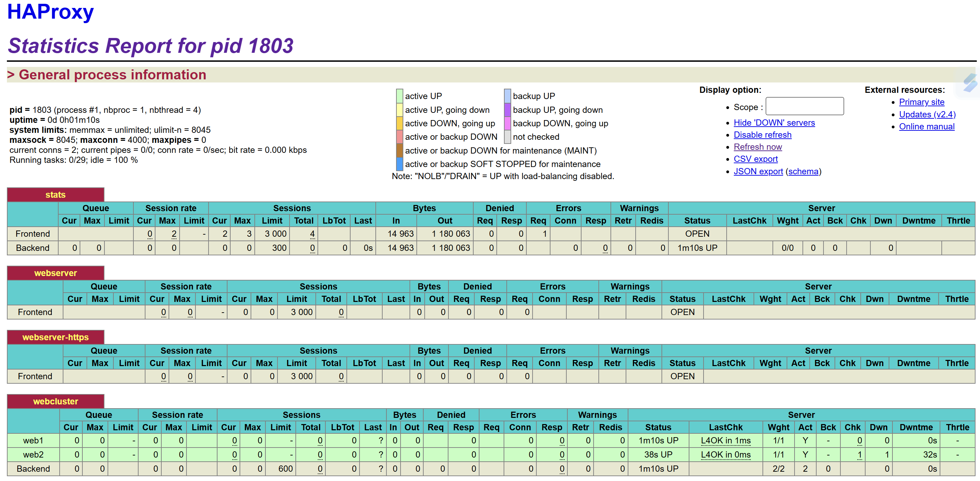Viewport: 980px width, 481px height.
Task: Click the not checked legend swatch
Action: coord(507,137)
